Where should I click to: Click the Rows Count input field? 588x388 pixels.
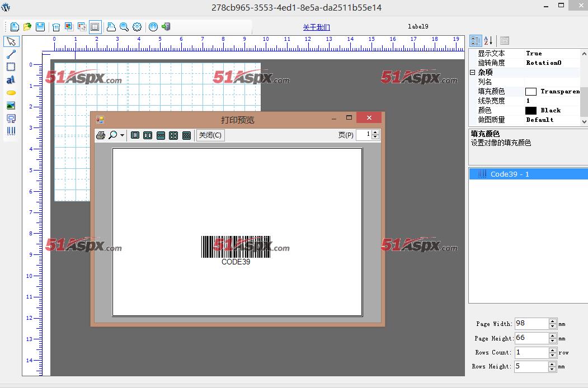pyautogui.click(x=531, y=352)
